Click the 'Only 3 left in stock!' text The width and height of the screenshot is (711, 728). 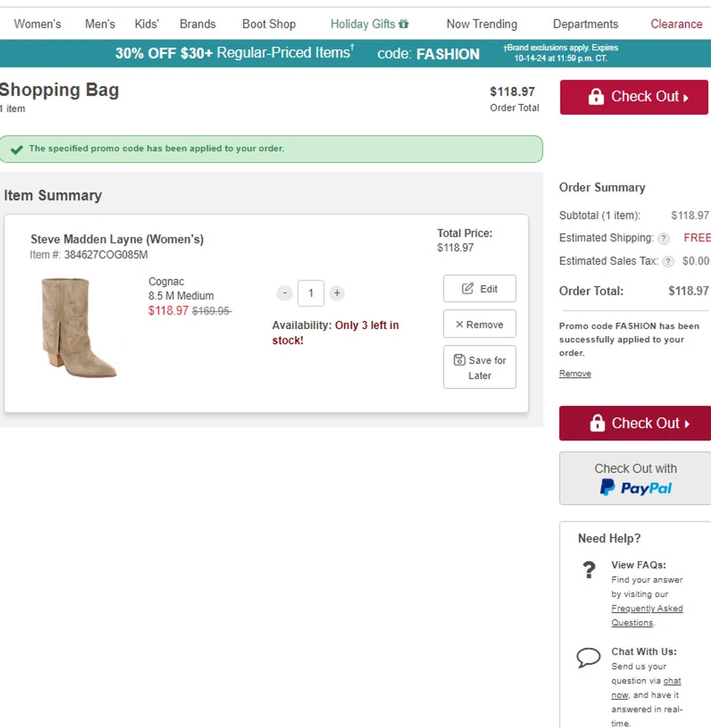335,333
